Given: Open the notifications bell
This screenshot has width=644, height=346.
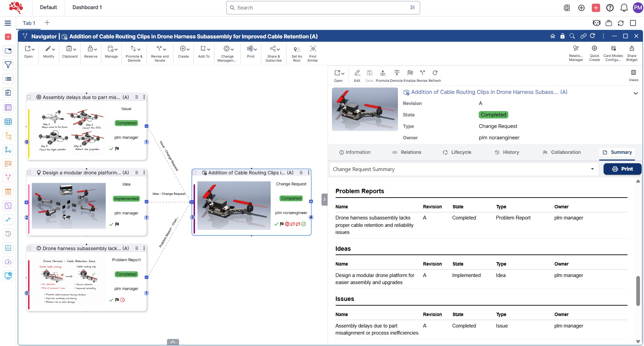Looking at the screenshot, I should [624, 8].
